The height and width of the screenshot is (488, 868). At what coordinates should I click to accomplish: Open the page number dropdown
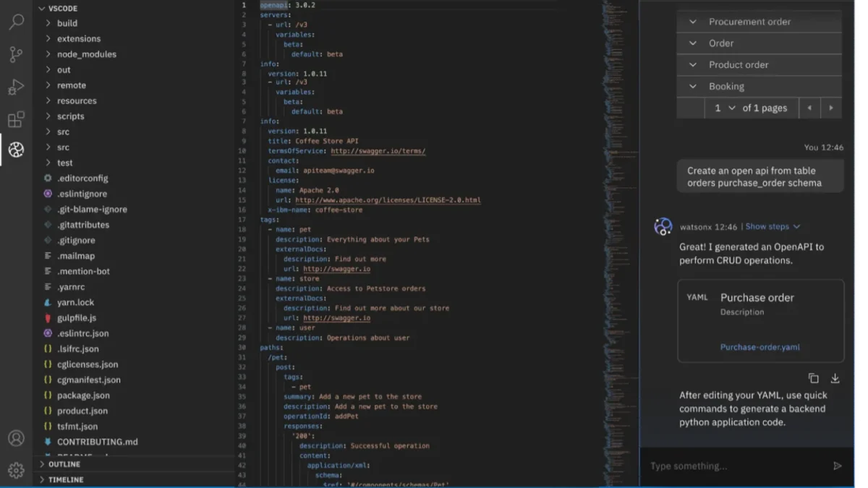(x=725, y=108)
